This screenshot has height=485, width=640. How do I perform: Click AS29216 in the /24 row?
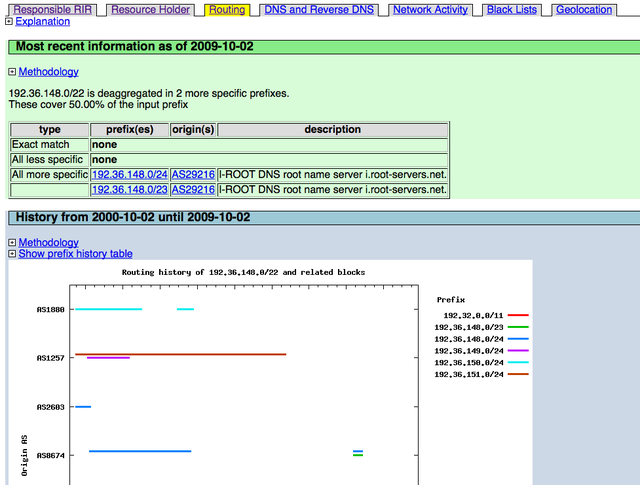pyautogui.click(x=193, y=175)
